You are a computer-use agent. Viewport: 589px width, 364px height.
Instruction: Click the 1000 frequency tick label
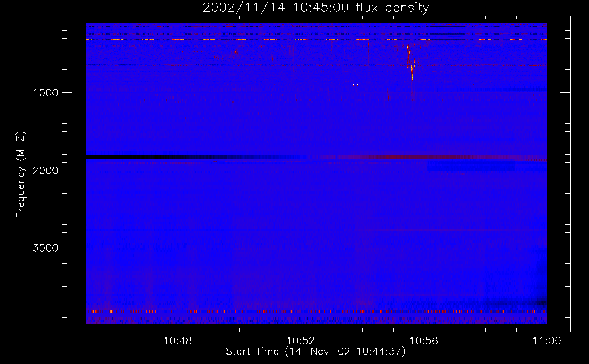[x=46, y=93]
